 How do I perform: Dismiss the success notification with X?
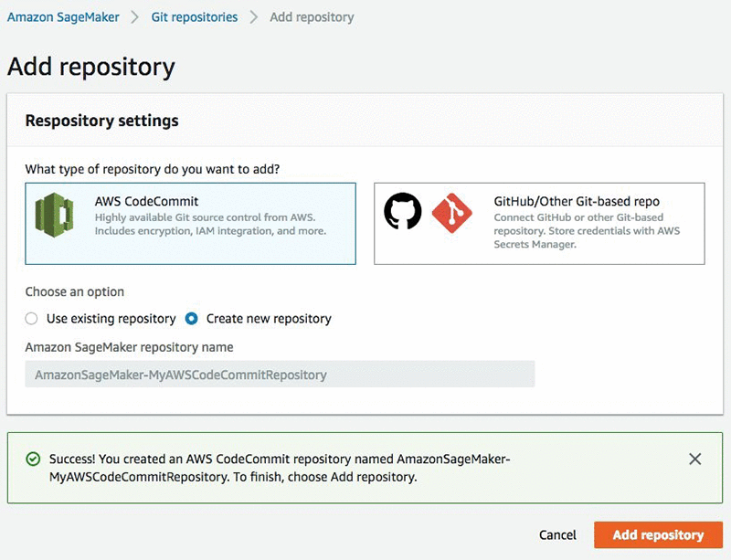pyautogui.click(x=695, y=460)
